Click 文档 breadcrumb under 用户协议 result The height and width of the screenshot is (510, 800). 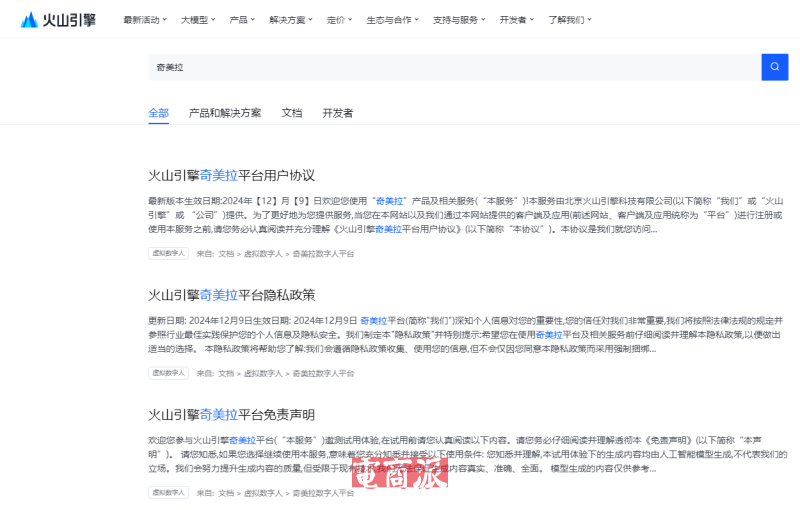pyautogui.click(x=226, y=253)
